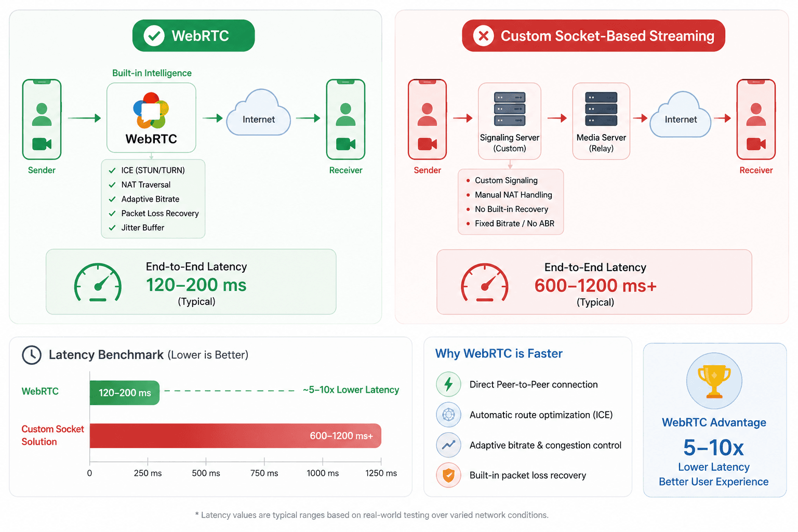Click the green speedometer gauge icon
The image size is (798, 532).
tap(98, 283)
